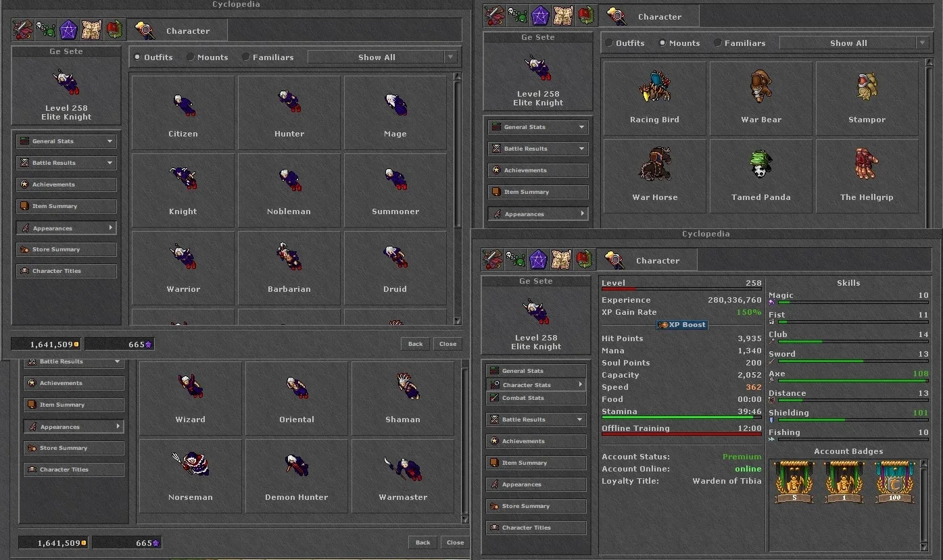Select the War Bear mount card
This screenshot has height=560, width=943.
(x=761, y=99)
